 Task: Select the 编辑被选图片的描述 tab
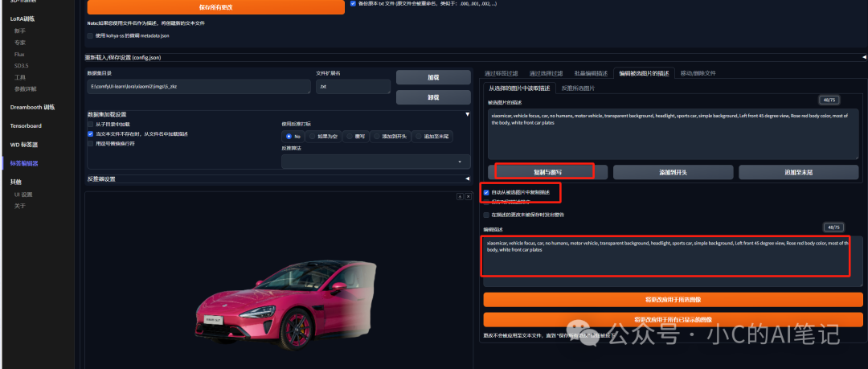tap(644, 73)
